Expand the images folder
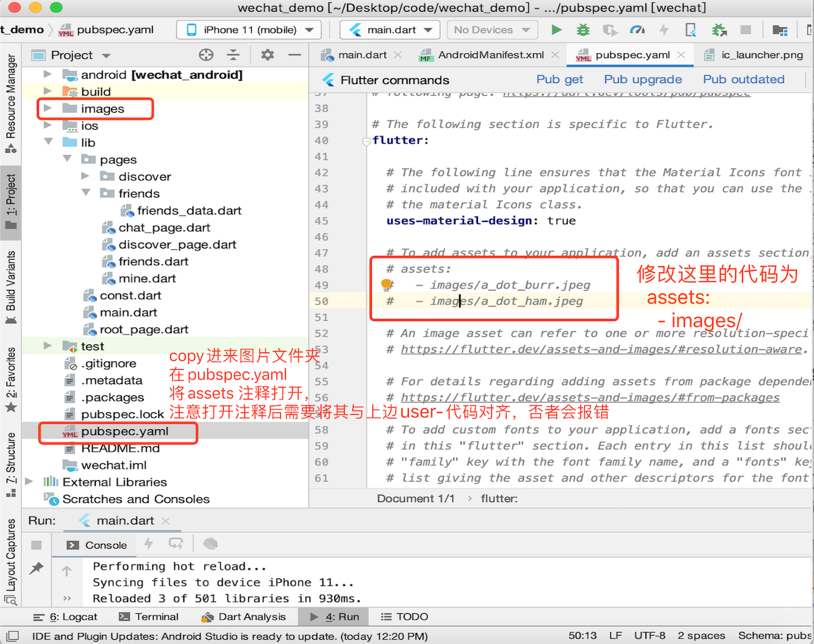814x644 pixels. [x=48, y=109]
